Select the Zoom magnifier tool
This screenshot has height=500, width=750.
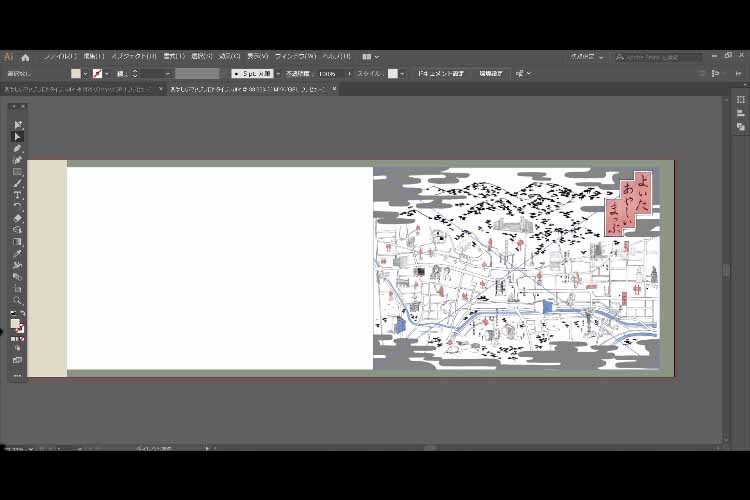pos(18,300)
